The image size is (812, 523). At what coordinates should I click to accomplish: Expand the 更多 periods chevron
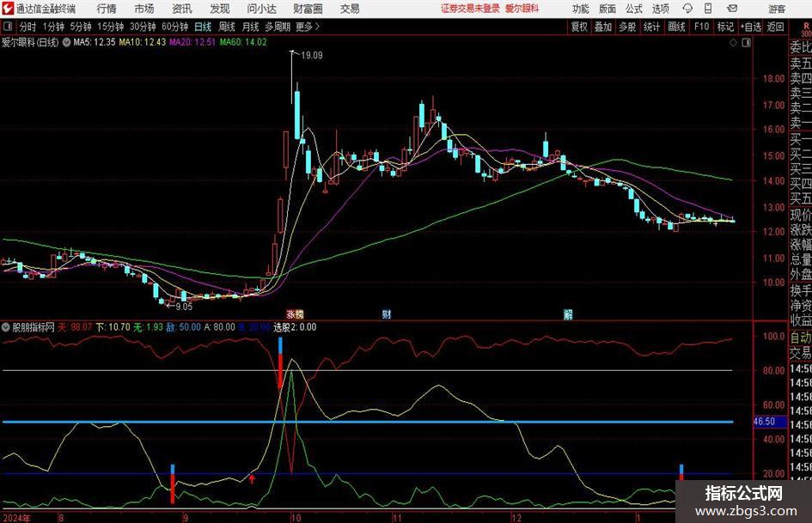(x=308, y=27)
